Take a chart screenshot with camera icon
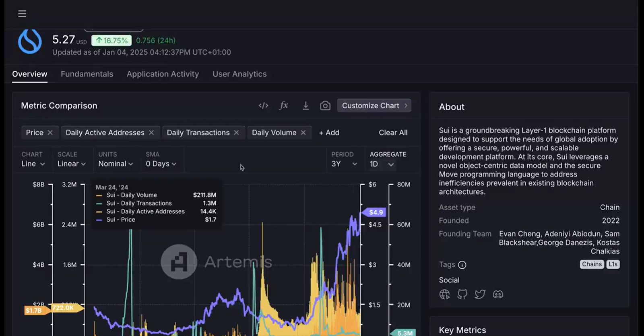644x336 pixels. (325, 106)
